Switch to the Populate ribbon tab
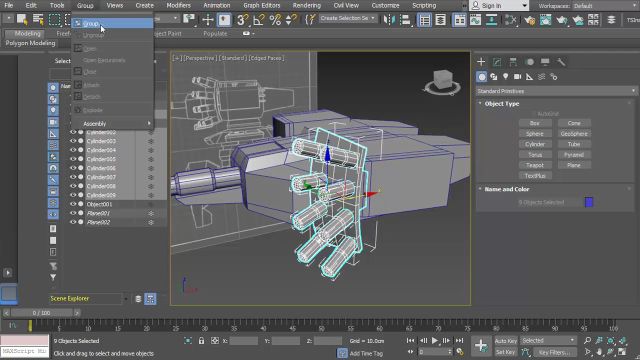Screen dimensions: 640x360 tap(215, 33)
